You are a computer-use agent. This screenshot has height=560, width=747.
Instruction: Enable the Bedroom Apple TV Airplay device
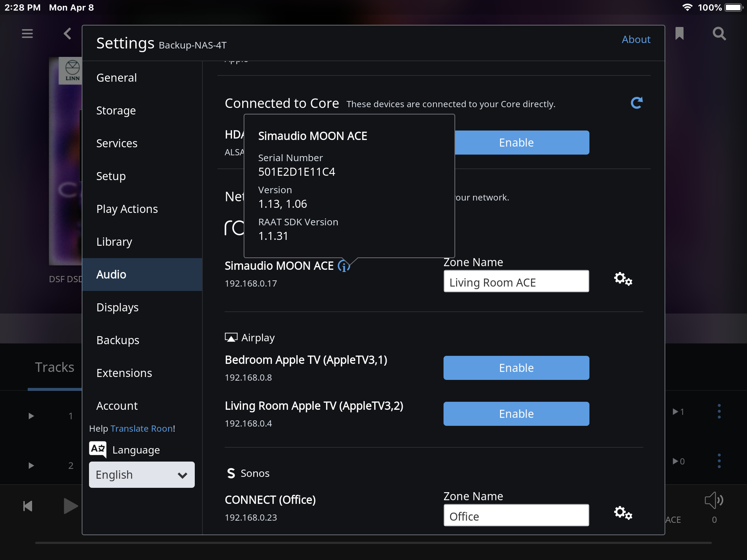tap(516, 368)
